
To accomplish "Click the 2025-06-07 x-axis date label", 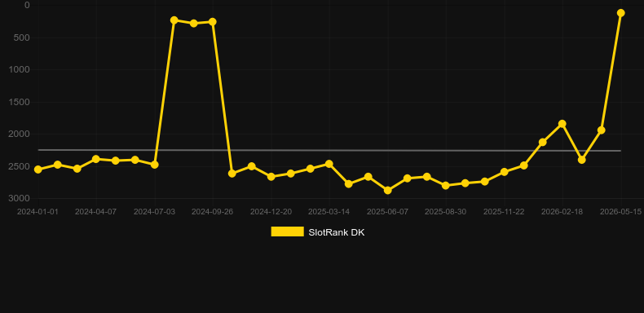I will point(387,212).
